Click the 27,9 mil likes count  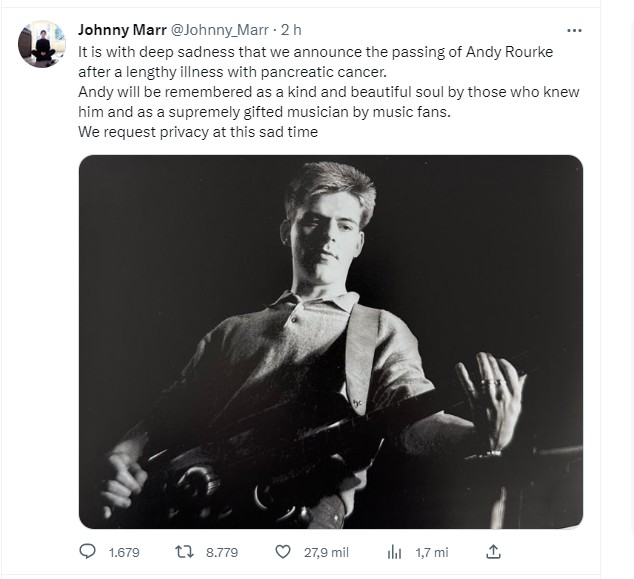(x=324, y=551)
